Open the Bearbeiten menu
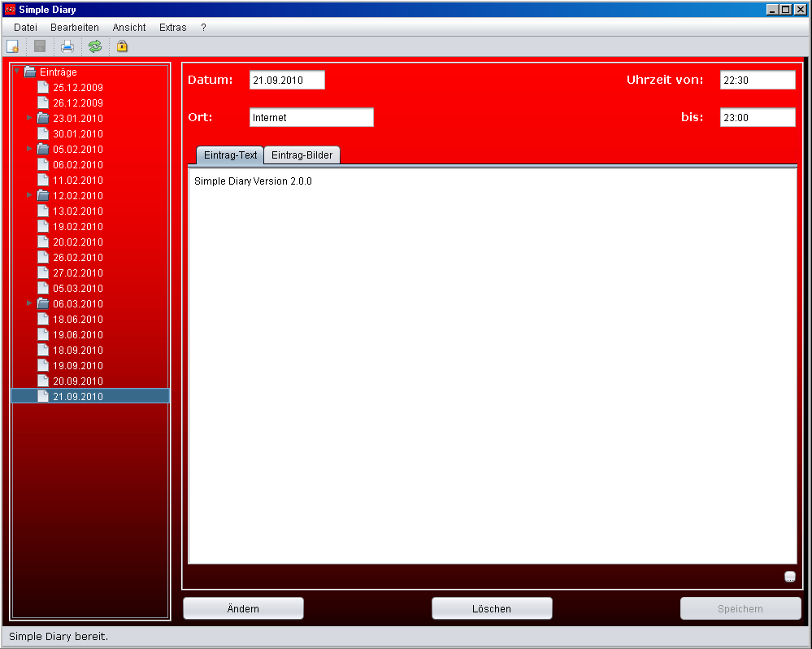The image size is (812, 649). 75,28
